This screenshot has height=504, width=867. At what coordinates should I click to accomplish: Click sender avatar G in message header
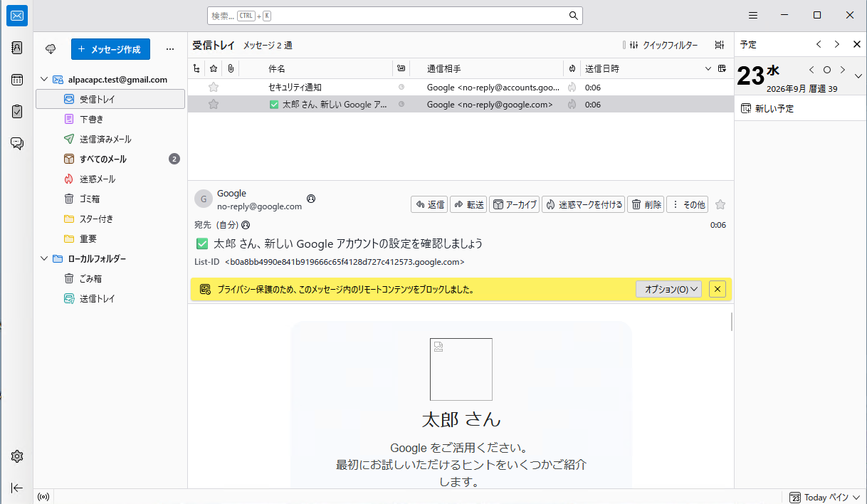coord(204,199)
